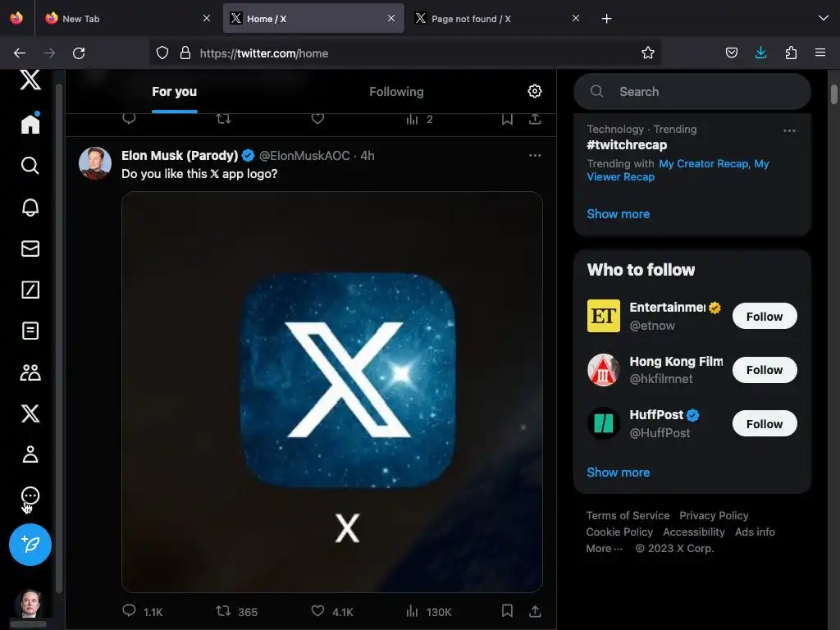Open a new browser tab with plus

pos(606,19)
